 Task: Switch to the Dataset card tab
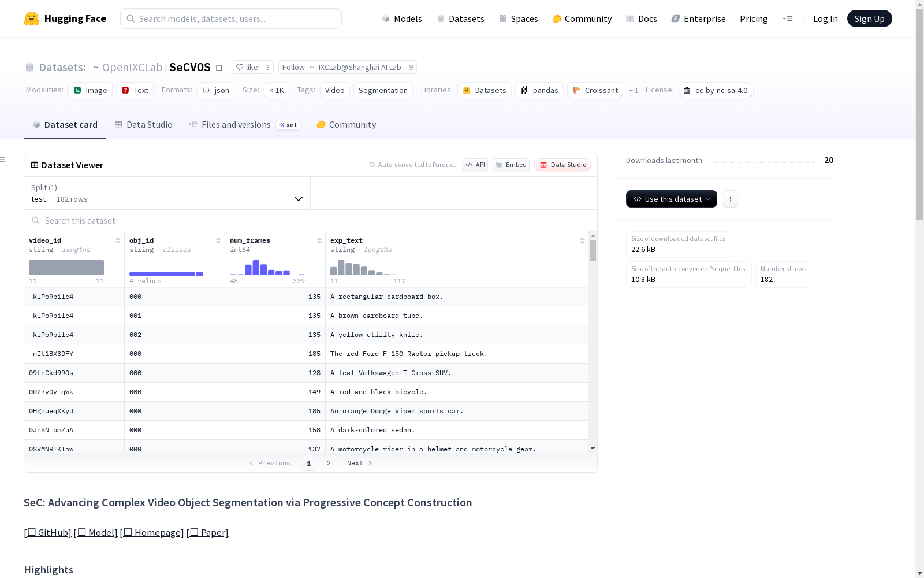click(x=65, y=125)
